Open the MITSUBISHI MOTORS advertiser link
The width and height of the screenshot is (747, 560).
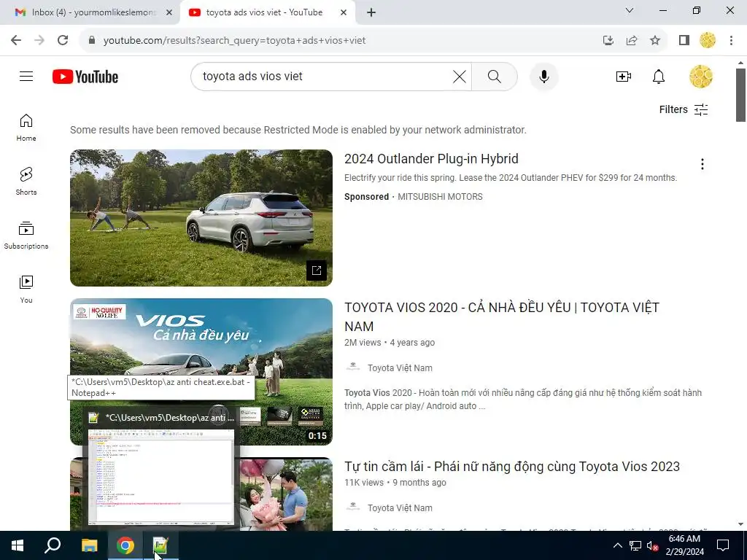(x=440, y=197)
